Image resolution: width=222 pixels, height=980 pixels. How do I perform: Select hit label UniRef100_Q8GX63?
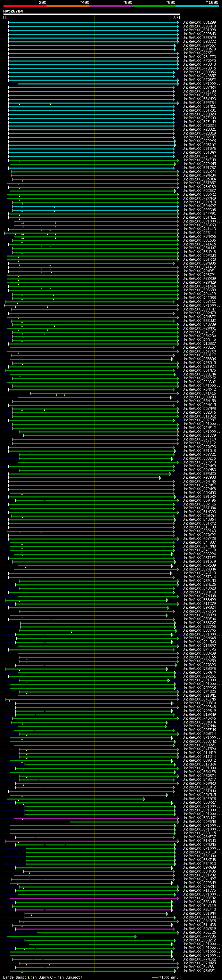coord(199,225)
